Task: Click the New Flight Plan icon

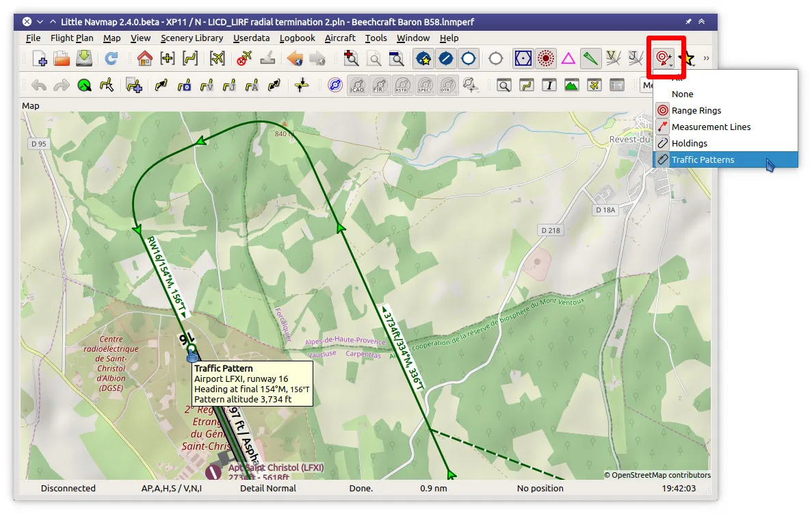Action: point(40,59)
